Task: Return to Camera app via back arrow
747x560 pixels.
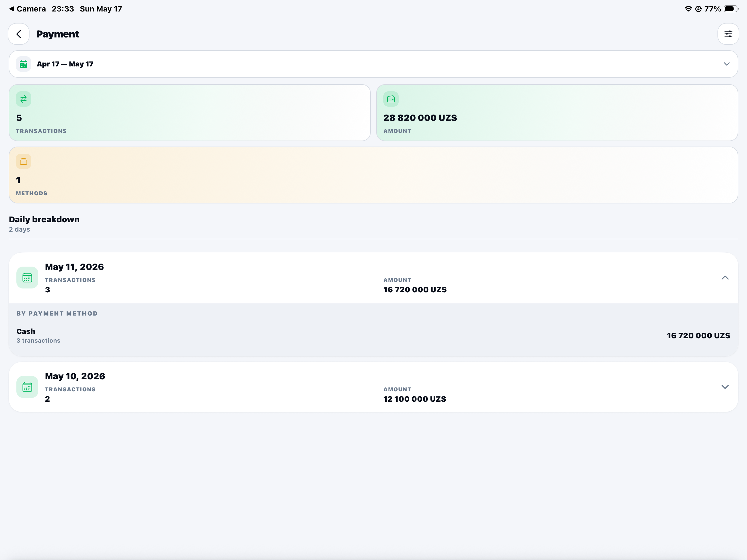Action: 27,9
